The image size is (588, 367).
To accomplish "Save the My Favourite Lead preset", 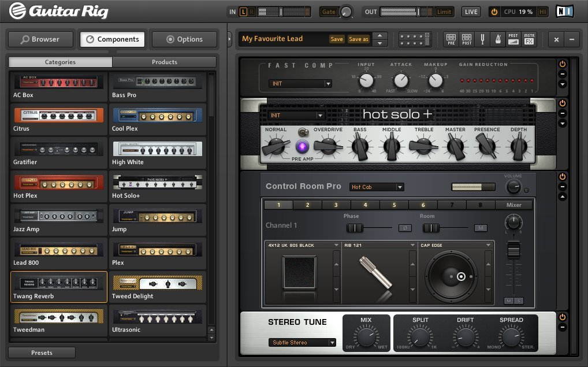I will coord(337,38).
